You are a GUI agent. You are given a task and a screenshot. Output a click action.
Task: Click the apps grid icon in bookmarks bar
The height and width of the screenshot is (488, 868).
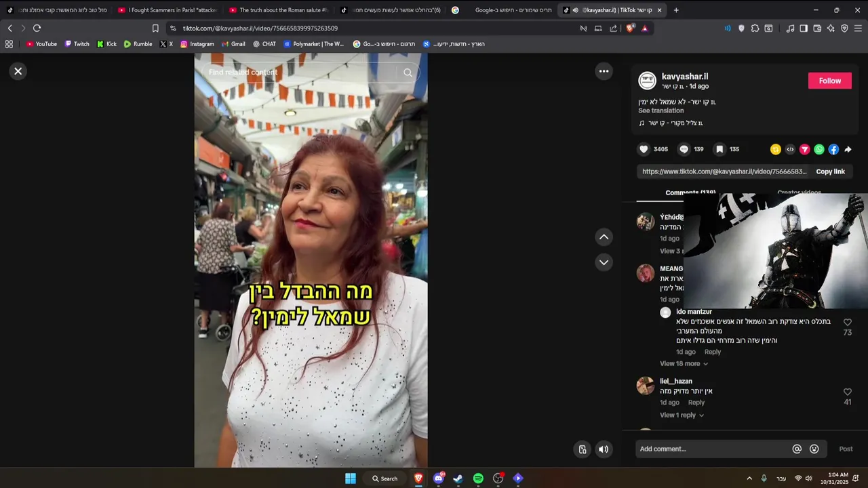tap(9, 44)
